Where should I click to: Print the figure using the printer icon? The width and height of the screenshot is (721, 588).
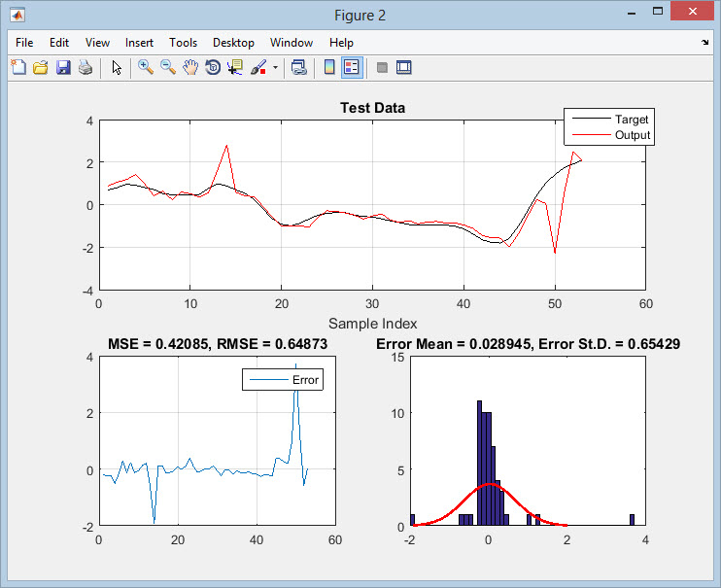86,68
